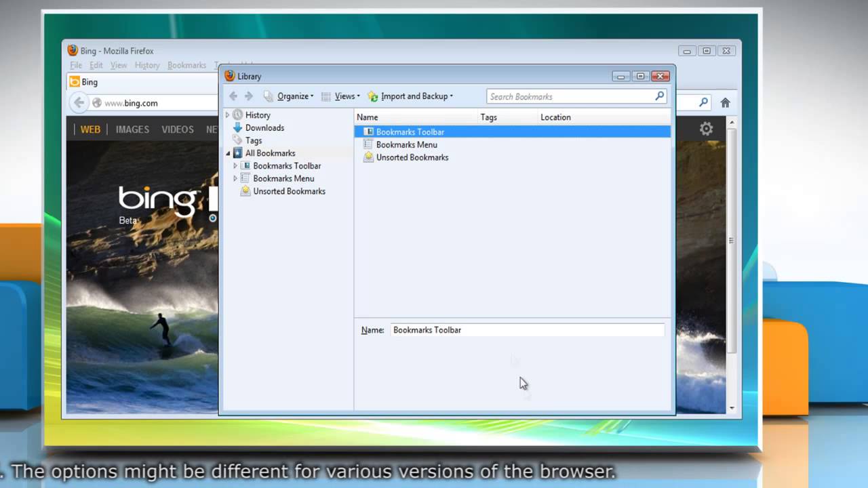Sort by the Name column header
Viewport: 868px width, 488px height.
click(416, 117)
